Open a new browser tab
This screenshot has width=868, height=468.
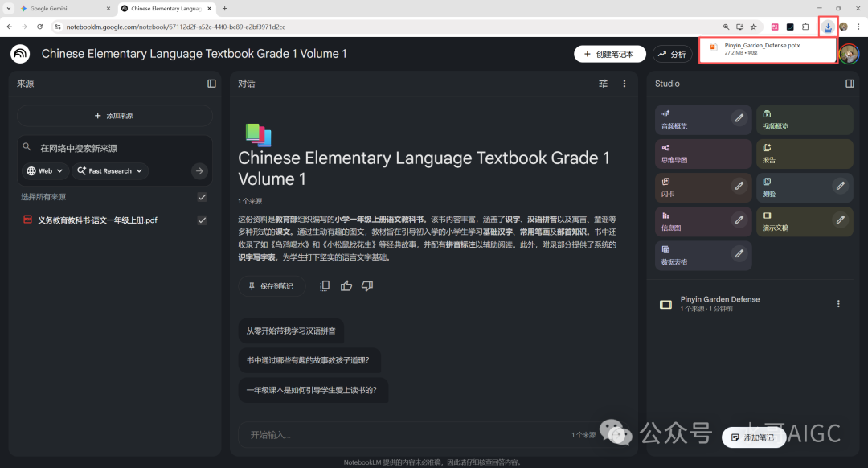pyautogui.click(x=225, y=8)
